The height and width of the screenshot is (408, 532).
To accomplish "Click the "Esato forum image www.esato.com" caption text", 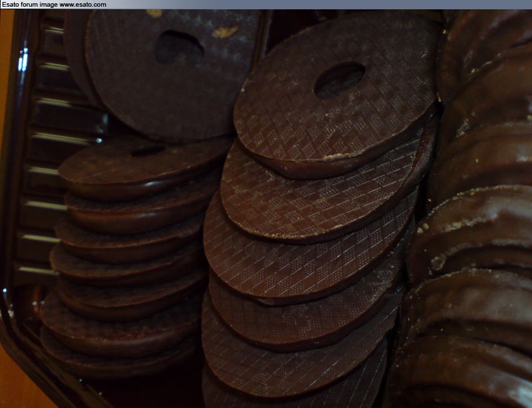I will tap(54, 5).
